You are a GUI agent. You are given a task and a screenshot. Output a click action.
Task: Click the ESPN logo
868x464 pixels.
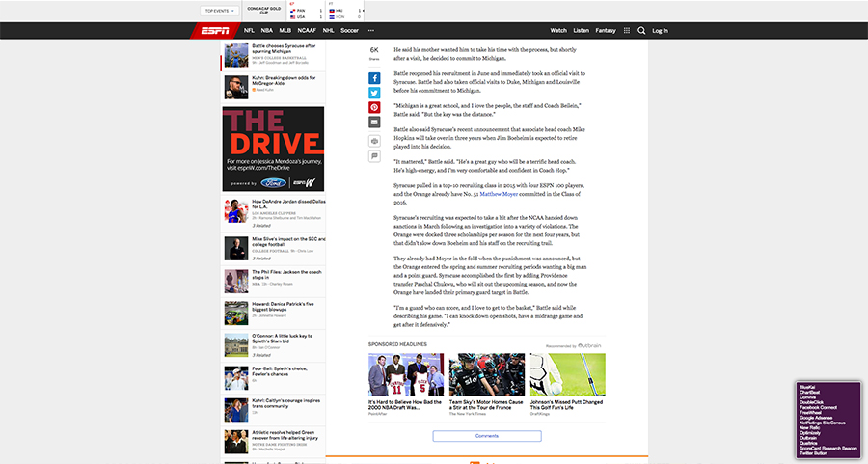pyautogui.click(x=215, y=31)
